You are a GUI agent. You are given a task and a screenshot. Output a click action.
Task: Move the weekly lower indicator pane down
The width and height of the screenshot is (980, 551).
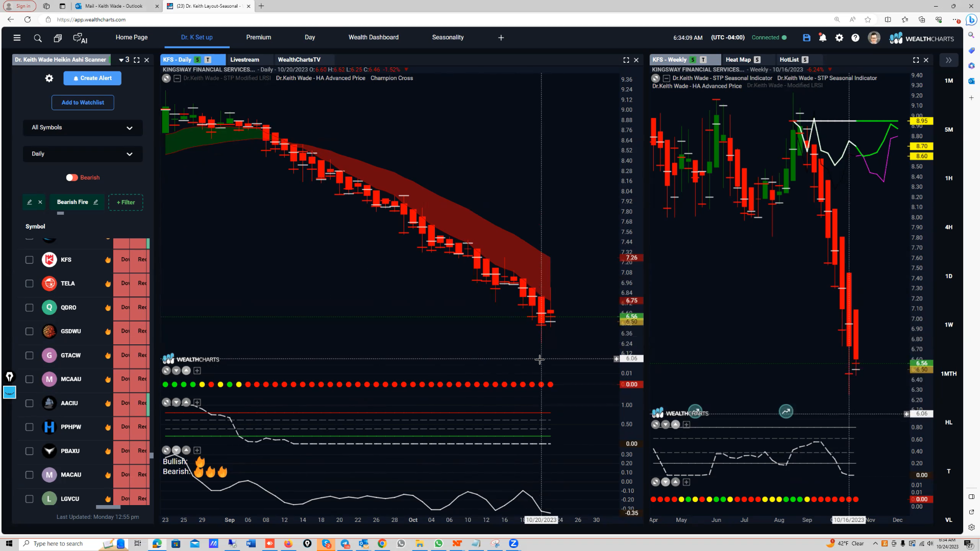pos(666,482)
